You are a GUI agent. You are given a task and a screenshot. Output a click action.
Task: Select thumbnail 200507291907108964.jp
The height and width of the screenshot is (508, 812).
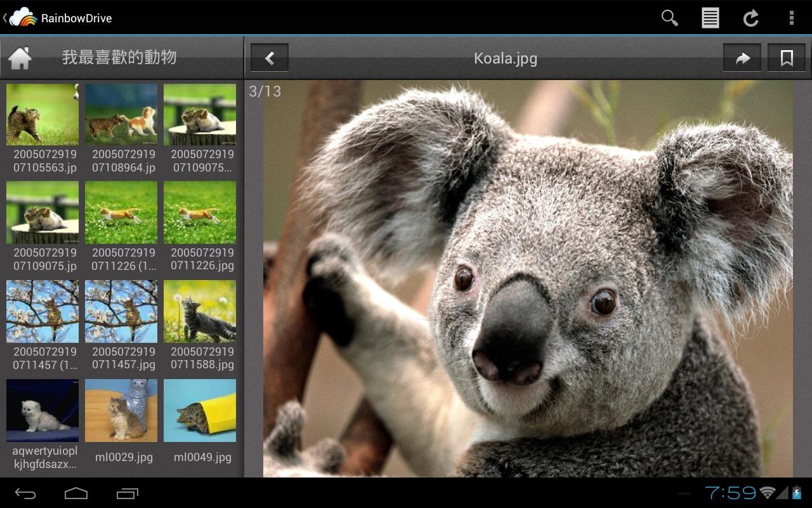[x=121, y=114]
